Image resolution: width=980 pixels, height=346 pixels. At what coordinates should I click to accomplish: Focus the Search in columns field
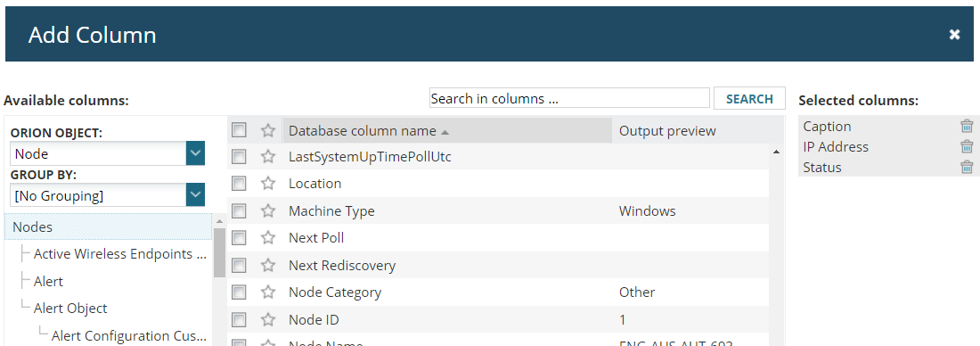pyautogui.click(x=569, y=98)
